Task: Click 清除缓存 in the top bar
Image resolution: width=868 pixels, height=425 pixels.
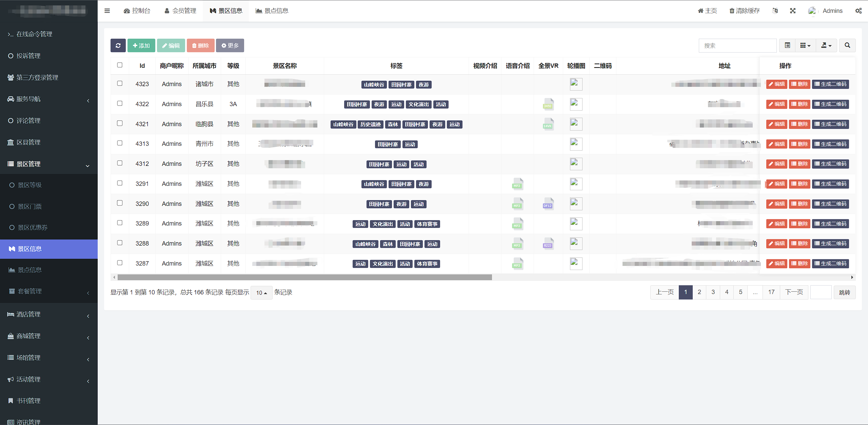Action: [x=745, y=11]
